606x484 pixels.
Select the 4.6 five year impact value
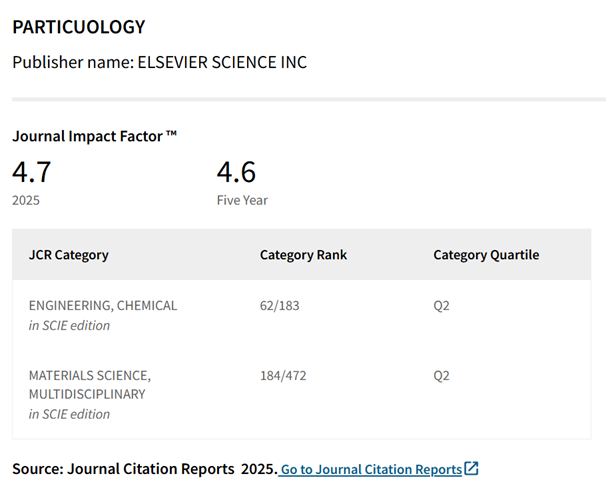(x=236, y=172)
